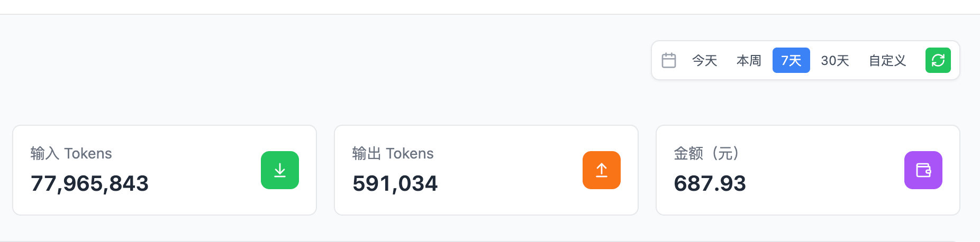Click the 687.93 amount value
980x242 pixels.
pos(710,184)
